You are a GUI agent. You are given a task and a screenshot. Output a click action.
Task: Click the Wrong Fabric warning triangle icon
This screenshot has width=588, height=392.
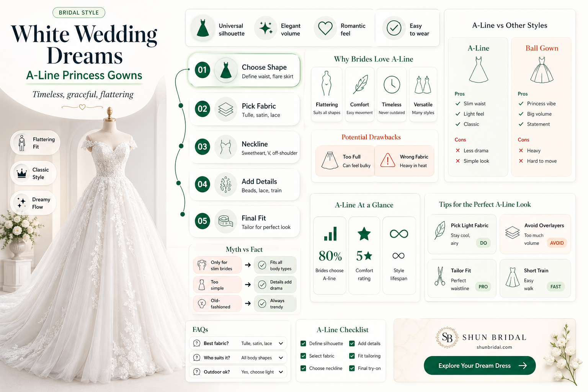coord(388,160)
